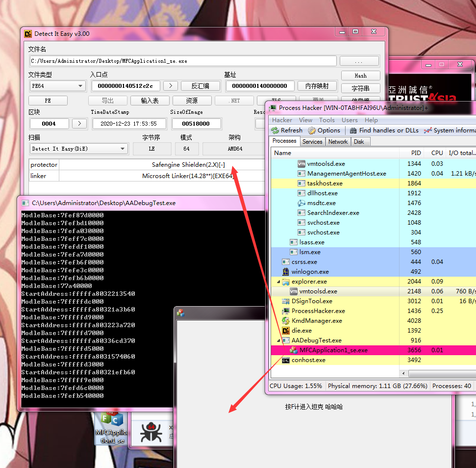Open the Hacker menu
Image resolution: width=476 pixels, height=468 pixels.
click(x=282, y=120)
